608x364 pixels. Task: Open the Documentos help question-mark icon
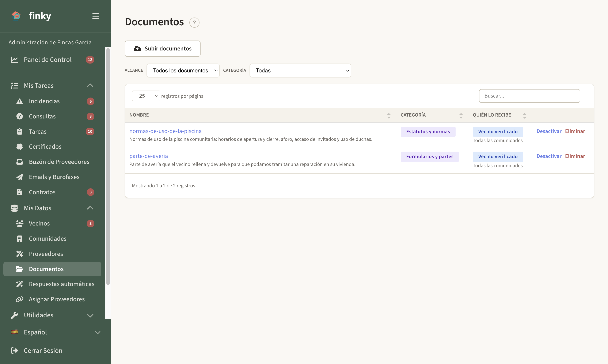point(194,23)
